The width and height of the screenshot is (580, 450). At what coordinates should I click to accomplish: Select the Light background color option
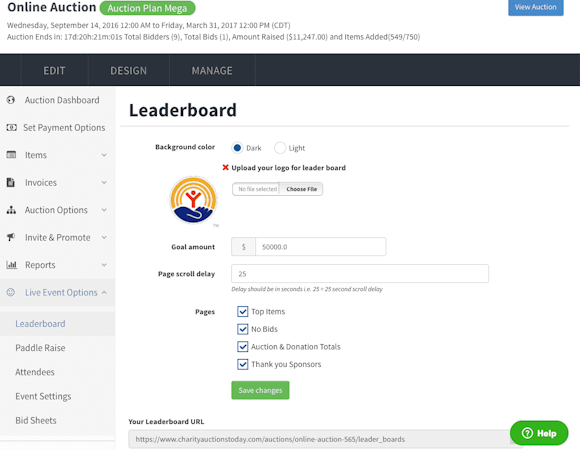(x=280, y=148)
